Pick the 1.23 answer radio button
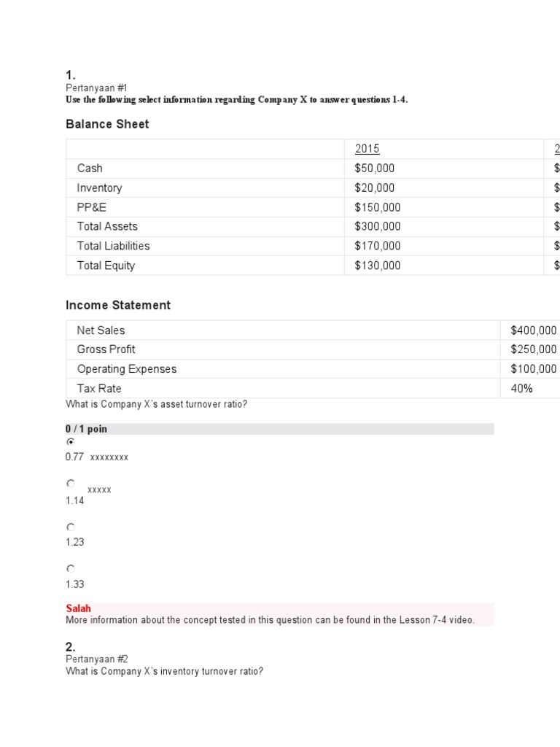 coord(70,527)
